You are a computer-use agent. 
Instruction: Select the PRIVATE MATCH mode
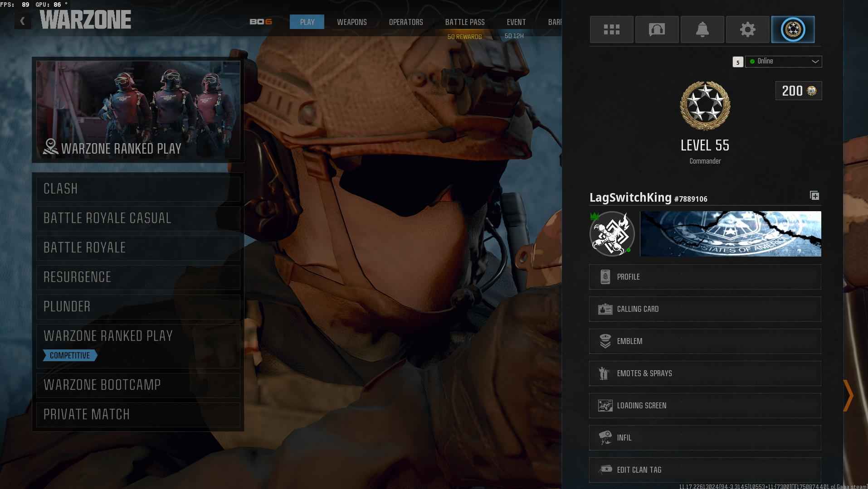pyautogui.click(x=138, y=414)
